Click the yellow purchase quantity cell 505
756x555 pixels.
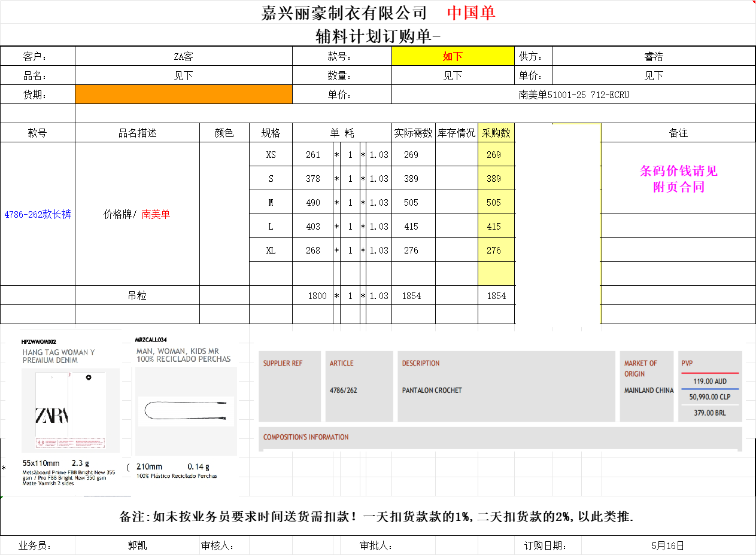tap(494, 202)
